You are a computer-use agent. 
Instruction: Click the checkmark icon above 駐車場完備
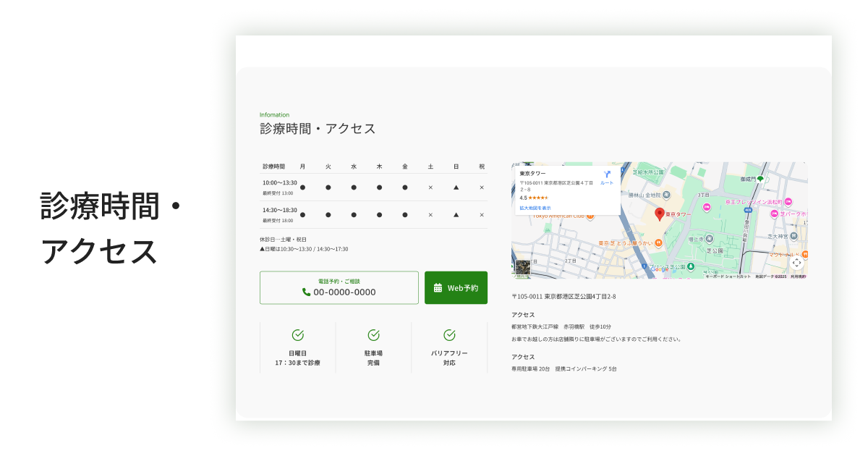[x=375, y=335]
